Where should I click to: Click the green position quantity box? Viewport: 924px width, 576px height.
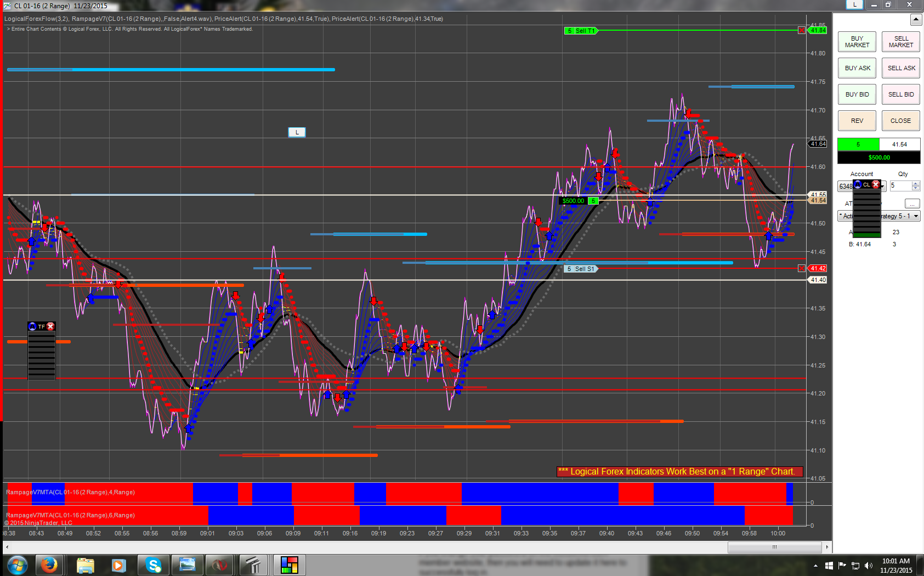point(858,144)
